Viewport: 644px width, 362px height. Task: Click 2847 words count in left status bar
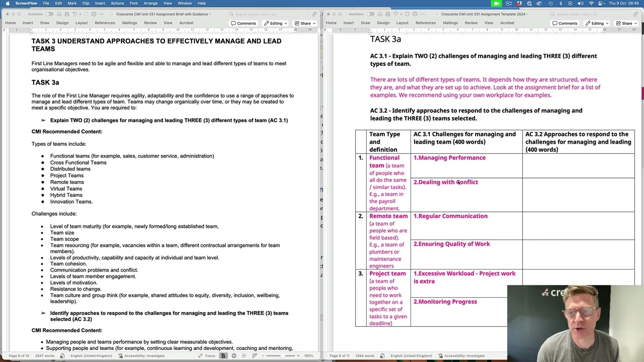[x=44, y=356]
